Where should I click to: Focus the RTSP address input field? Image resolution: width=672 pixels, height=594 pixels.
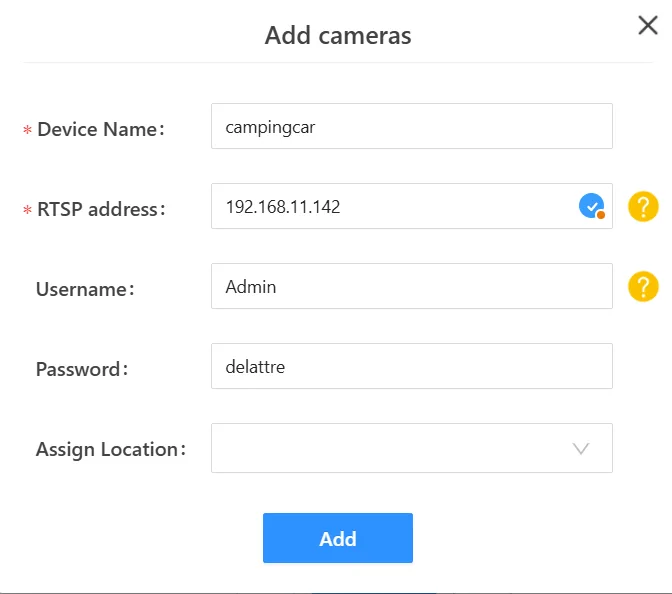point(390,207)
